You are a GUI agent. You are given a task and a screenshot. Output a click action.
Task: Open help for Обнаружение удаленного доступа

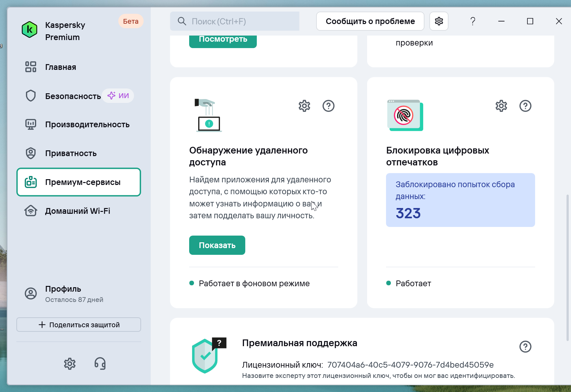pyautogui.click(x=328, y=106)
